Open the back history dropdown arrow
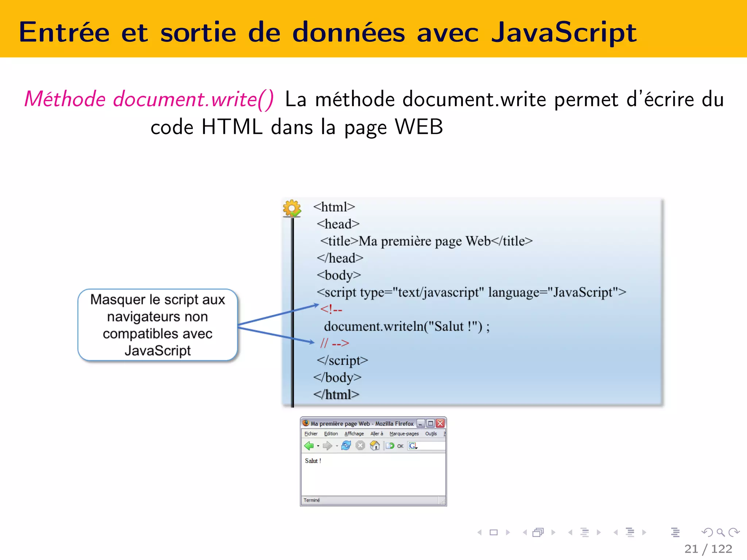Image resolution: width=747 pixels, height=560 pixels. point(318,446)
